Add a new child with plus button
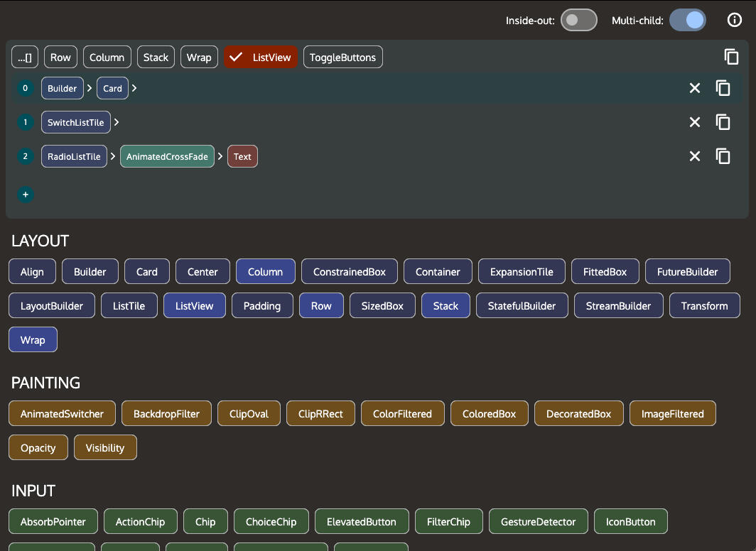 point(26,194)
